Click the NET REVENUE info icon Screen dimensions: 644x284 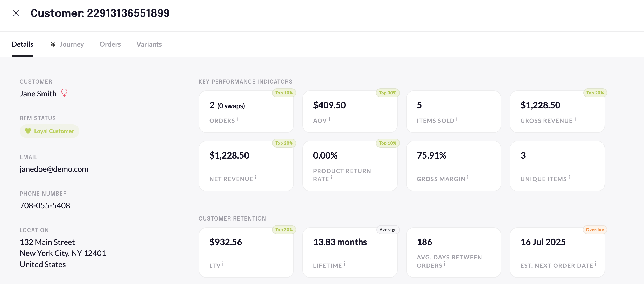coord(255,177)
